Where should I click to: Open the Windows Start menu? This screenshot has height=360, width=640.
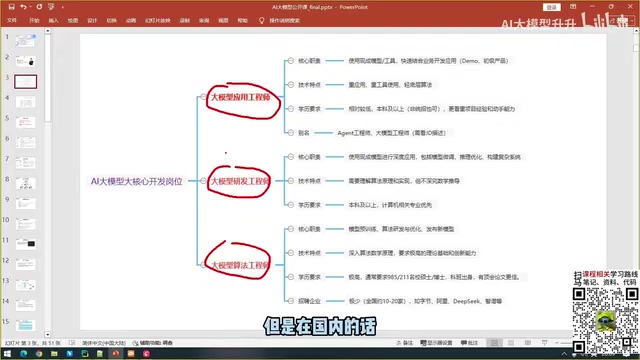pyautogui.click(x=7, y=354)
